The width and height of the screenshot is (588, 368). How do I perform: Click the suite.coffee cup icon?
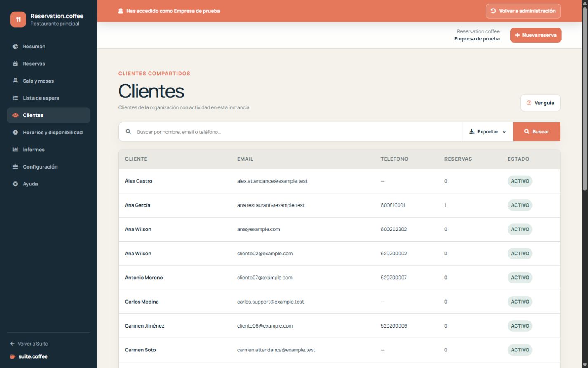[x=12, y=356]
